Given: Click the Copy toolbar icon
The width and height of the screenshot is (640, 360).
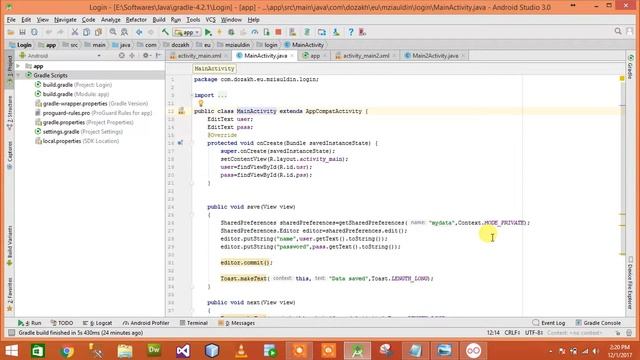Looking at the screenshot, I should [86, 32].
